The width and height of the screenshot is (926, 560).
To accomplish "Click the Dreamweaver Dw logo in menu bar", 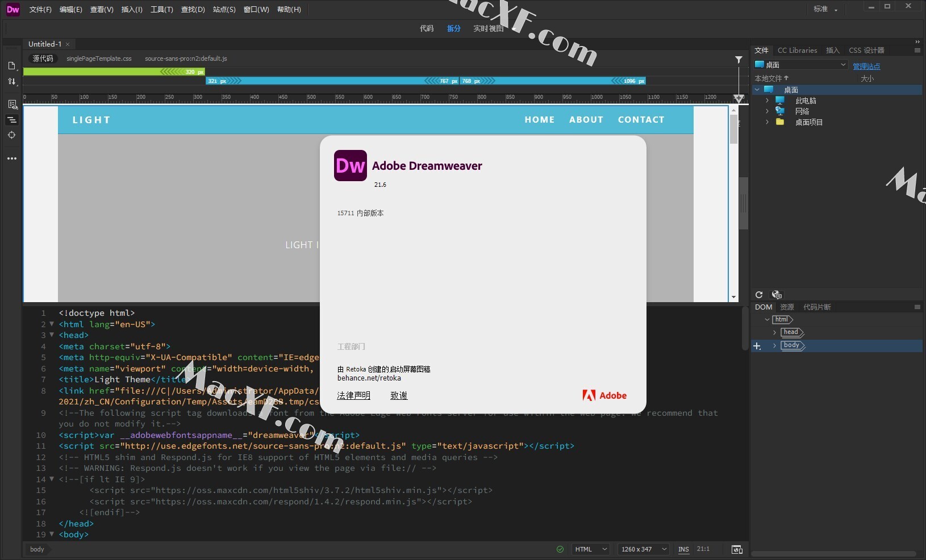I will point(12,9).
